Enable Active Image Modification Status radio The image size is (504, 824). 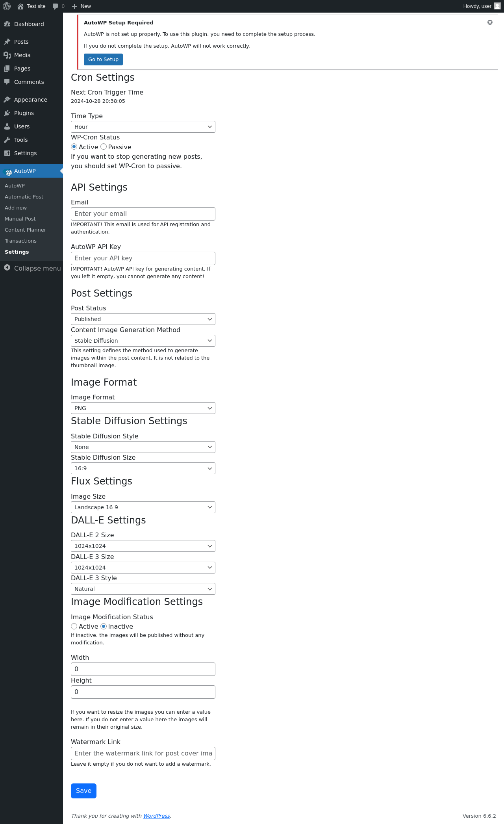point(74,626)
